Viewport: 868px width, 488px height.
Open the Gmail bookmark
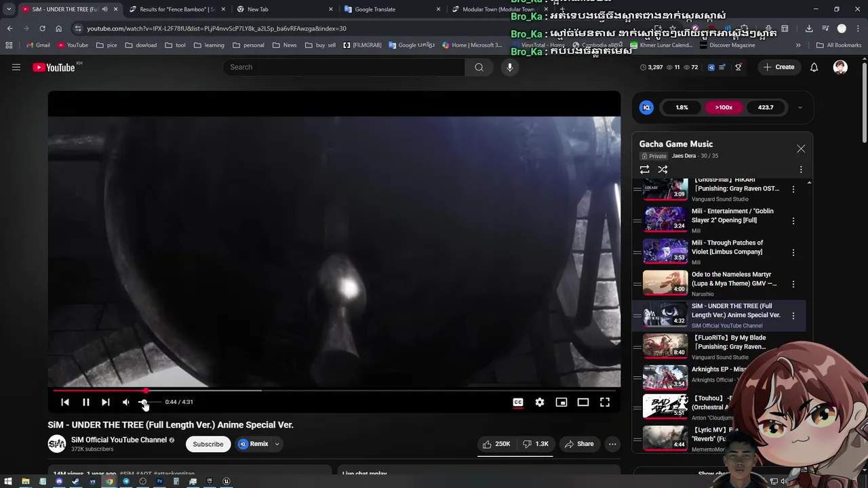tap(38, 45)
